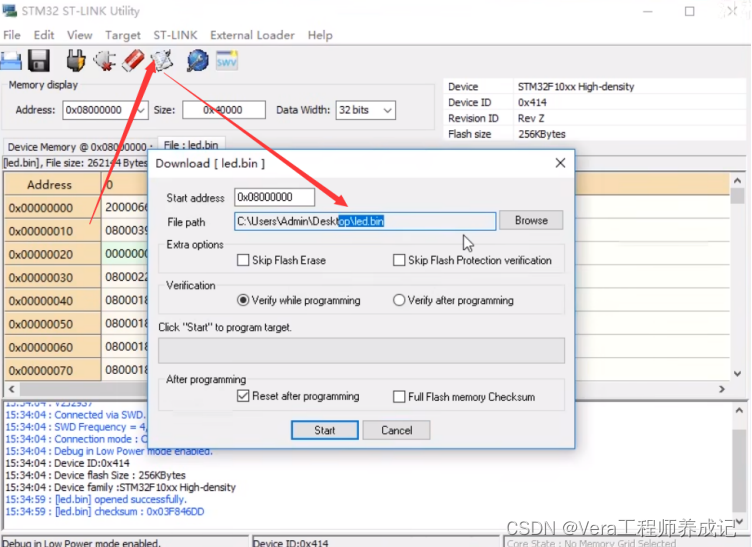Expand the Address dropdown arrow

(141, 110)
